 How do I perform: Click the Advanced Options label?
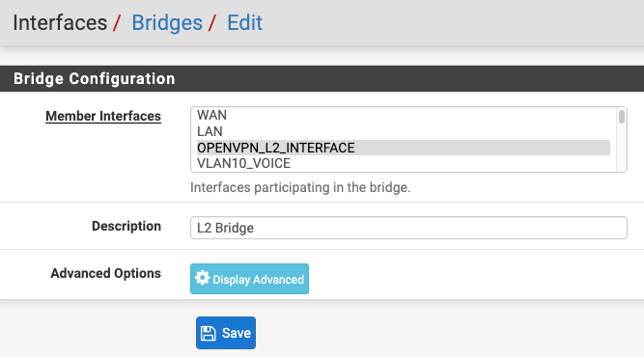tap(106, 273)
